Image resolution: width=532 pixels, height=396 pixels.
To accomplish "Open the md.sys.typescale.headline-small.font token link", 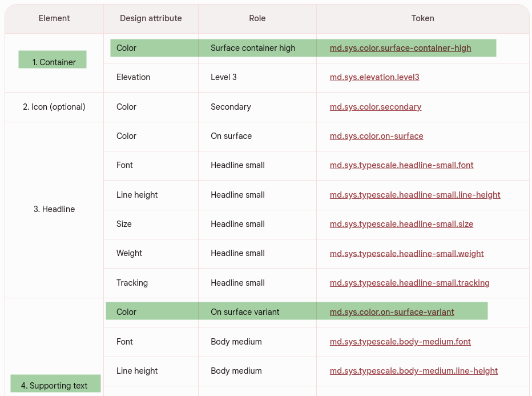I will (x=401, y=165).
